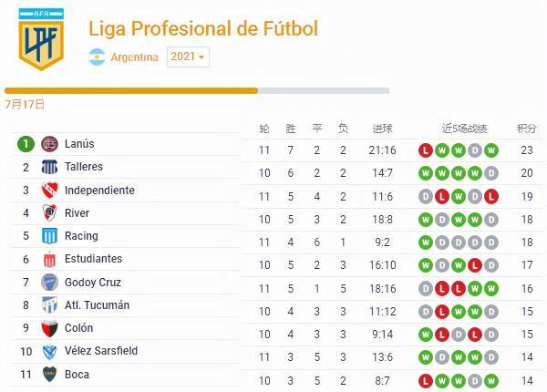This screenshot has width=547, height=392.
Task: Open the Estudiantes team page
Action: click(93, 259)
